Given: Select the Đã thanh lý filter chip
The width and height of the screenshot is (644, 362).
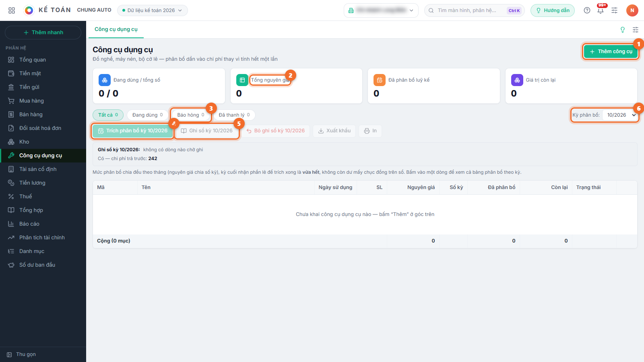Looking at the screenshot, I should 234,115.
